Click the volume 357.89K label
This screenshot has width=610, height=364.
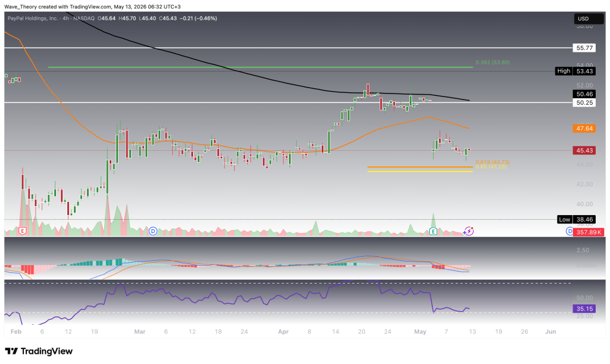[x=589, y=232]
